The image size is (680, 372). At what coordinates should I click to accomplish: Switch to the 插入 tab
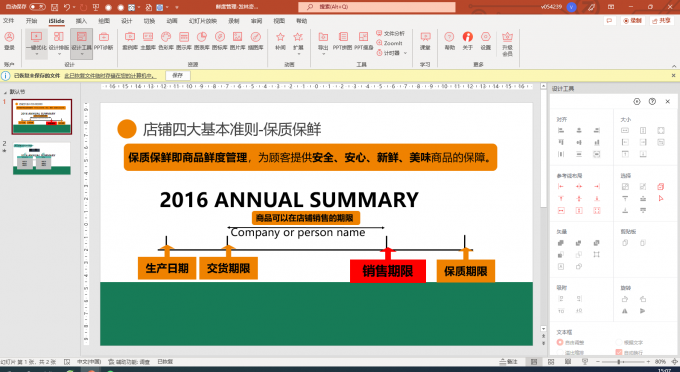[x=81, y=21]
